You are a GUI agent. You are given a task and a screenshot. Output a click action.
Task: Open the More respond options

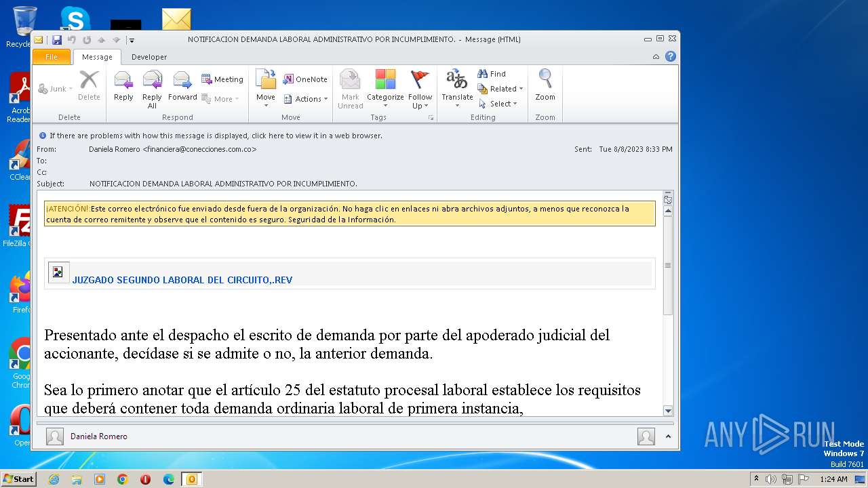220,99
